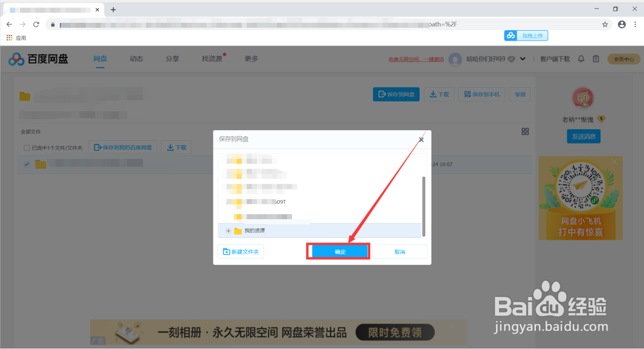Image resolution: width=644 pixels, height=349 pixels.
Task: Click 保存到手机 button
Action: pos(481,94)
